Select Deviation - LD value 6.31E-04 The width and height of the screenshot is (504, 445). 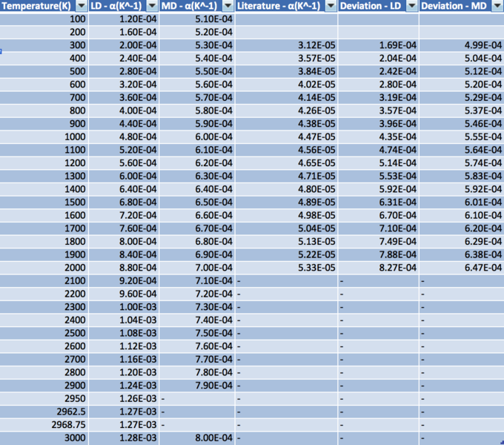click(x=378, y=202)
